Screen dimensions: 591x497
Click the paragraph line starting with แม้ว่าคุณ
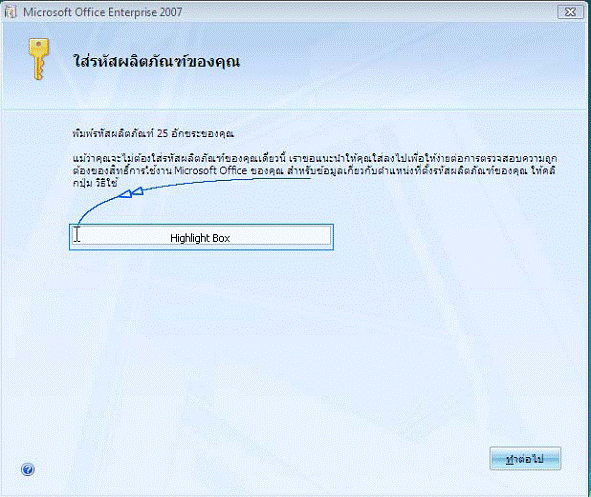[315, 158]
